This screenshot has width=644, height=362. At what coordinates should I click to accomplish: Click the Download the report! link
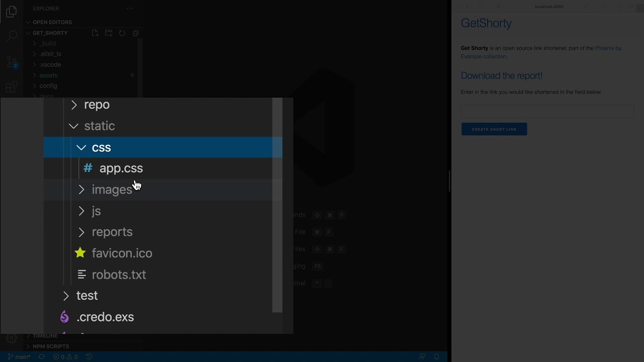pos(502,76)
